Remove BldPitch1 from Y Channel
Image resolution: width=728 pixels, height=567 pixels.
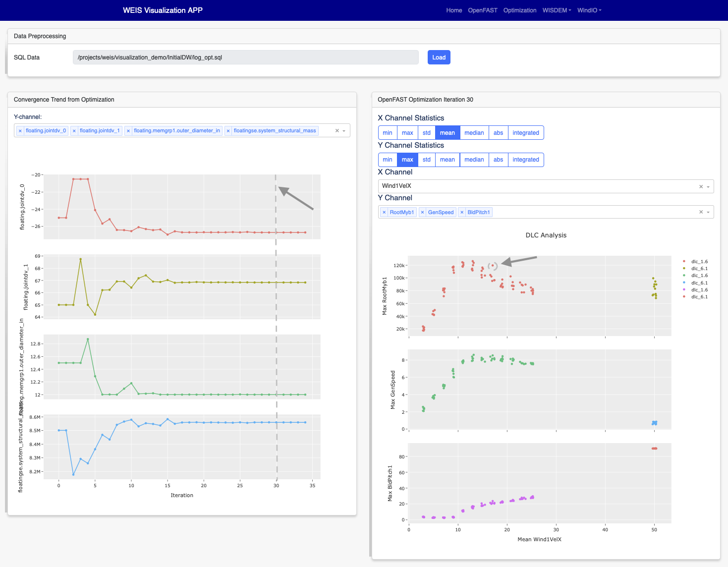[x=462, y=212]
